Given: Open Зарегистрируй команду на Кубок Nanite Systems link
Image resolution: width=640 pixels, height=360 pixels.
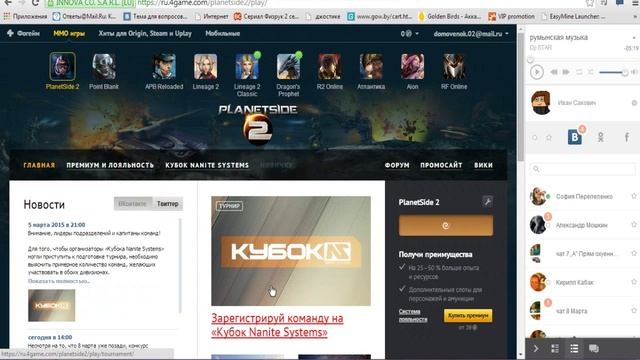Looking at the screenshot, I should click(x=277, y=325).
